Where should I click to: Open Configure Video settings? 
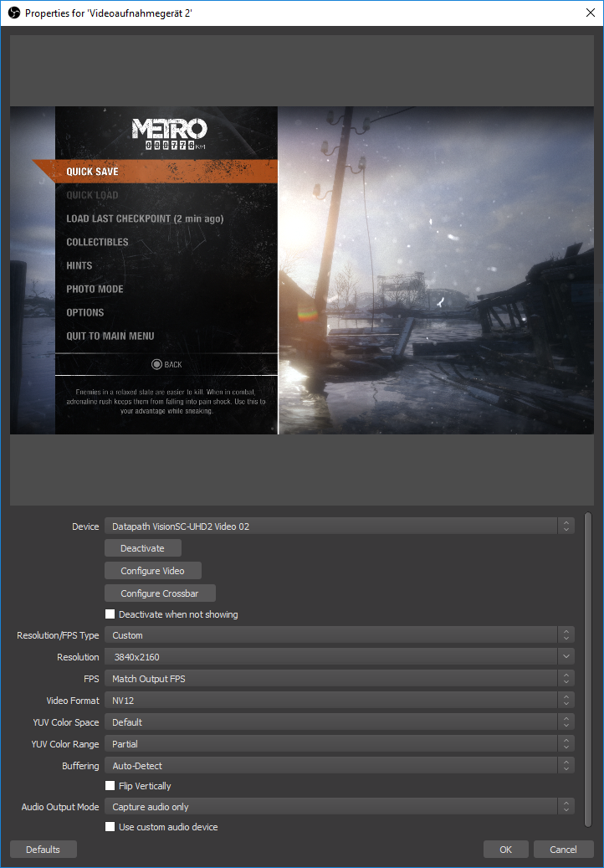pyautogui.click(x=152, y=571)
